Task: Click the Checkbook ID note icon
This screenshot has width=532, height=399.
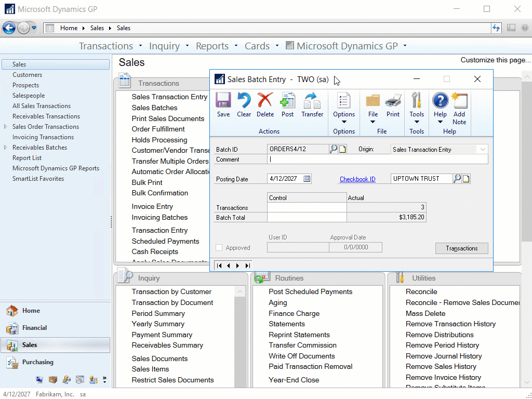Action: [466, 179]
